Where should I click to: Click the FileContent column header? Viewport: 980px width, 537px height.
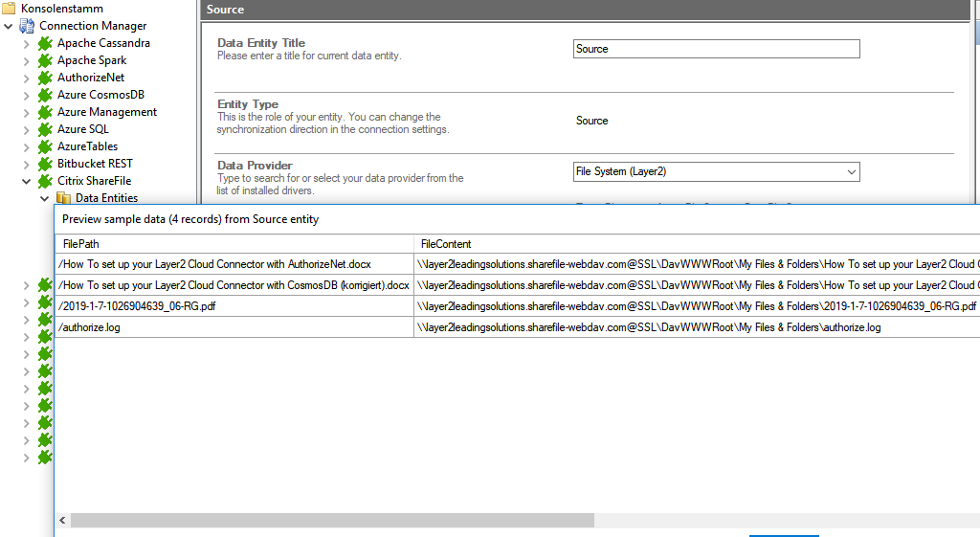coord(697,244)
